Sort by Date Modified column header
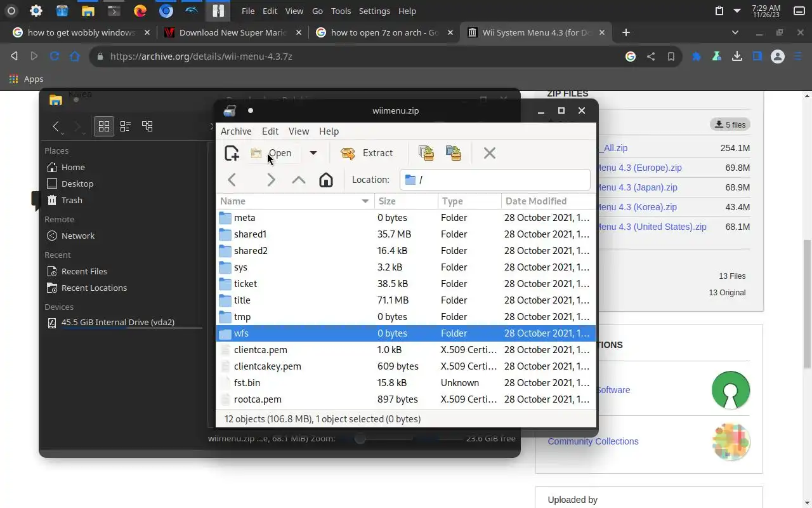The width and height of the screenshot is (812, 508). pos(549,201)
